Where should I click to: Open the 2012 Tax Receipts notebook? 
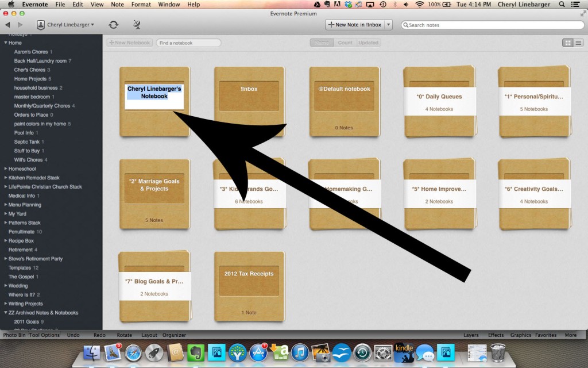point(249,286)
